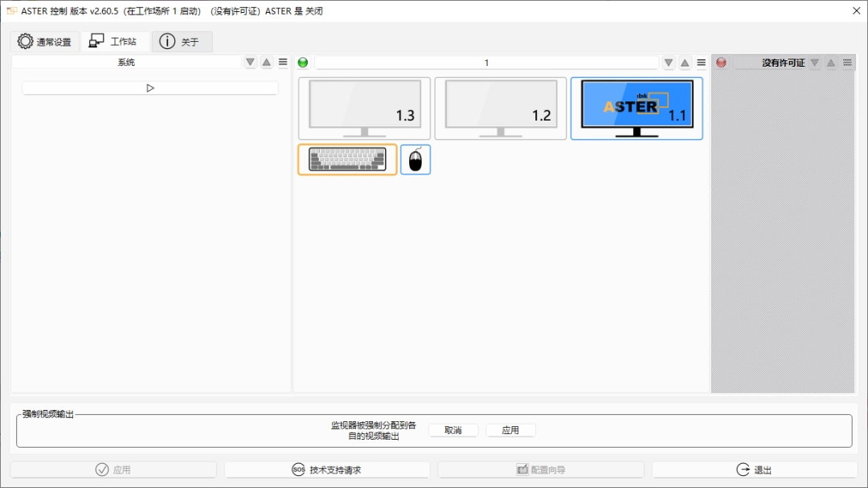The width and height of the screenshot is (868, 488).
Task: Click up arrow in workstation 1 header
Action: (685, 63)
